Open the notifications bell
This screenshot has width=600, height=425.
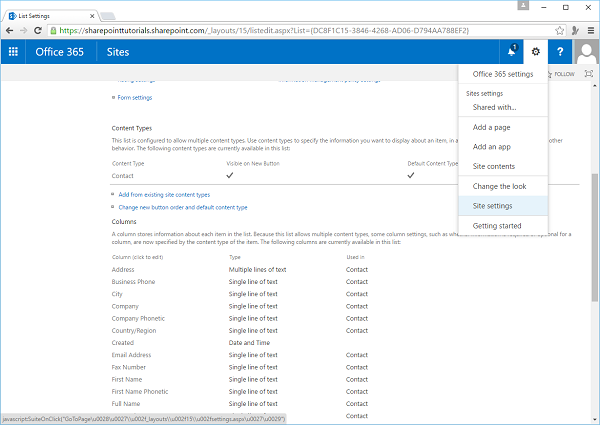click(x=510, y=52)
